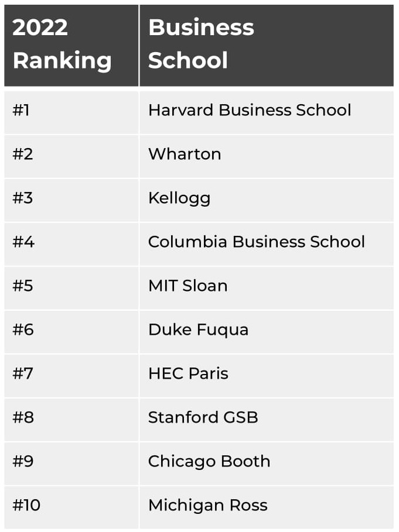Click the Duke Fuqua entry
The height and width of the screenshot is (532, 399).
tap(198, 330)
